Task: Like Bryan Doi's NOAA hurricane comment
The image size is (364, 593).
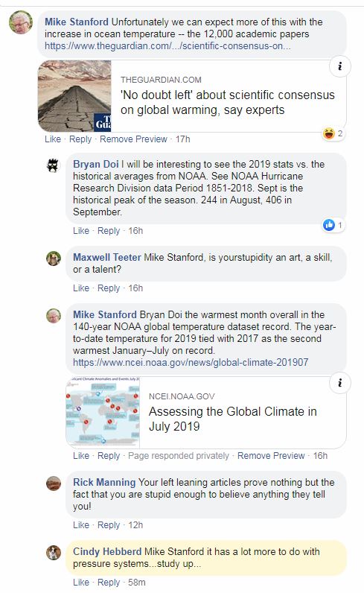Action: tap(81, 231)
